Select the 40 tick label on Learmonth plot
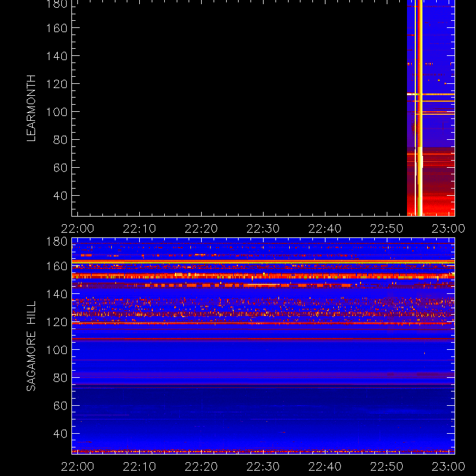This screenshot has width=476, height=476. tap(60, 196)
